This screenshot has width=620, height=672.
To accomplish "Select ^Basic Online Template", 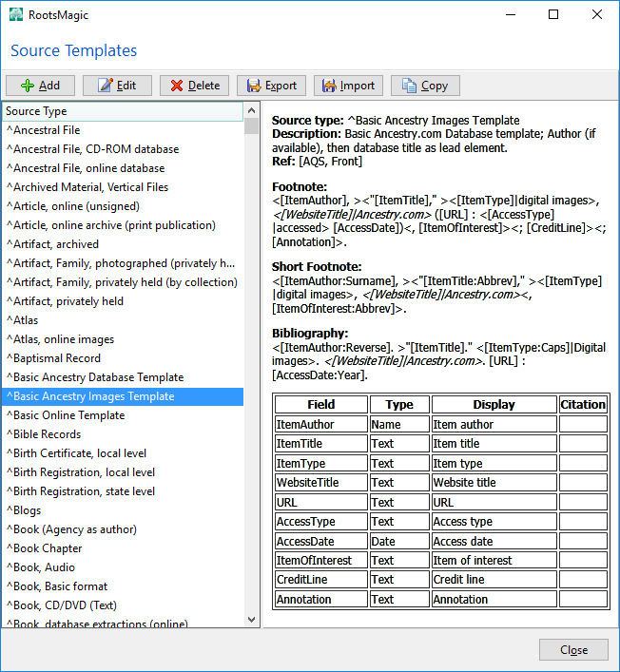I will (x=123, y=414).
